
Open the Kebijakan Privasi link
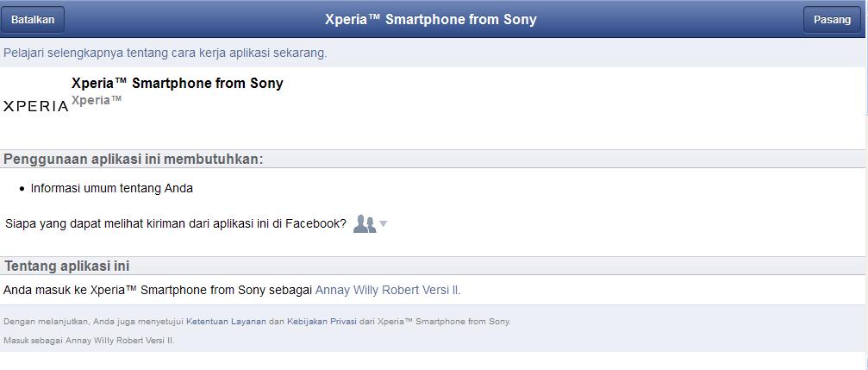tap(321, 322)
